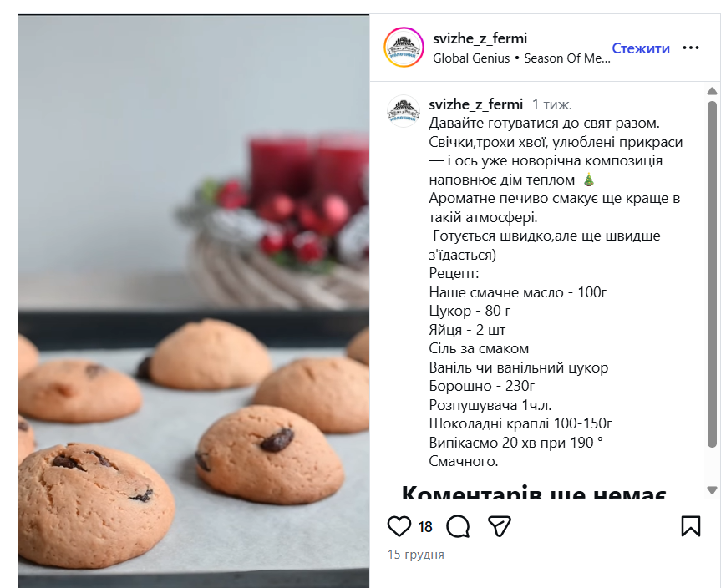Click the Christmas tree emoji in caption
Image resolution: width=726 pixels, height=588 pixels.
tap(588, 180)
